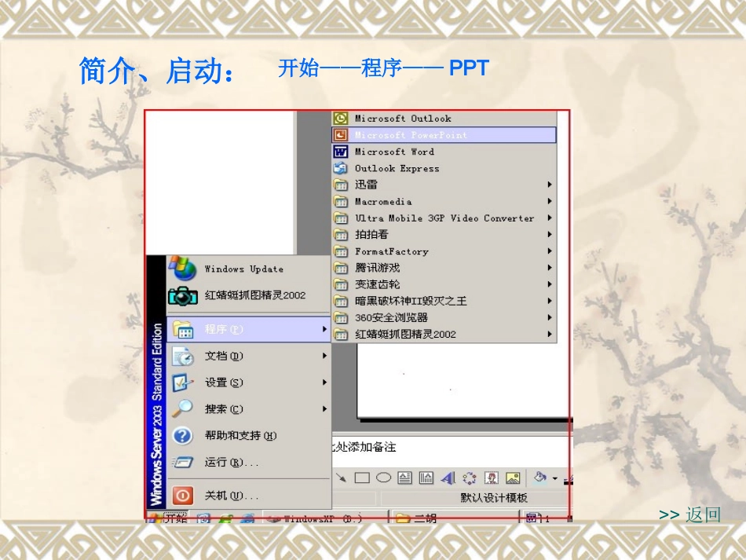
Task: Click the red 关机(U) shutdown icon
Action: pyautogui.click(x=182, y=496)
